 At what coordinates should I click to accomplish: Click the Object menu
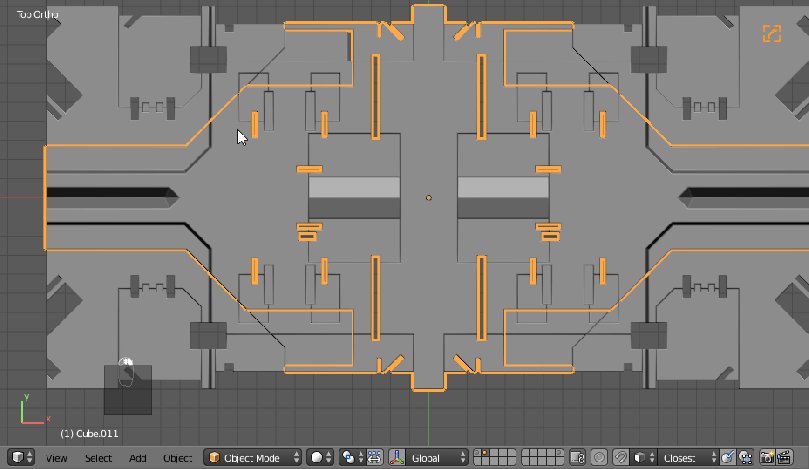click(x=176, y=458)
